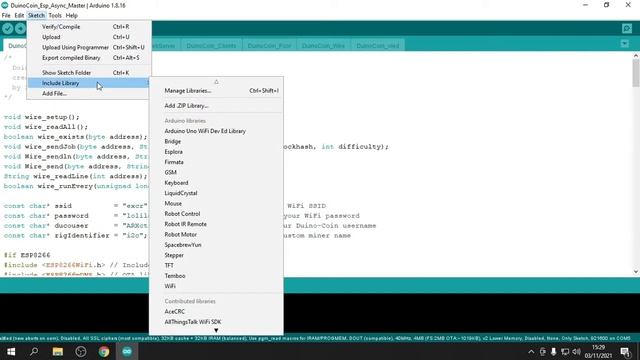Click the Upload arrow toolbar icon
Image resolution: width=640 pixels, height=360 pixels.
click(x=20, y=28)
